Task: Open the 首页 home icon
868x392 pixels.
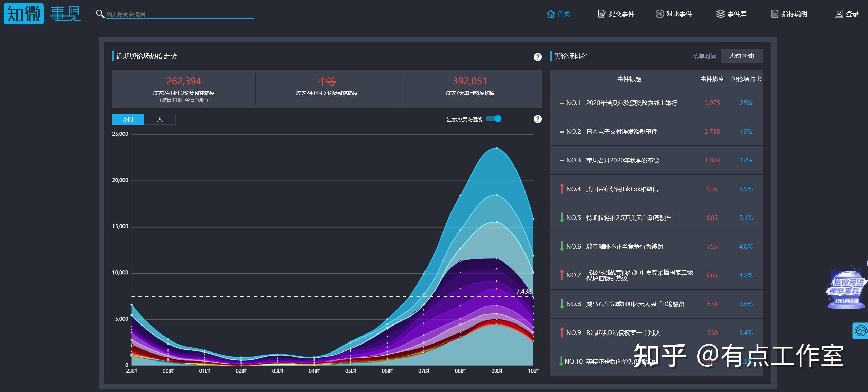Action: [x=550, y=14]
